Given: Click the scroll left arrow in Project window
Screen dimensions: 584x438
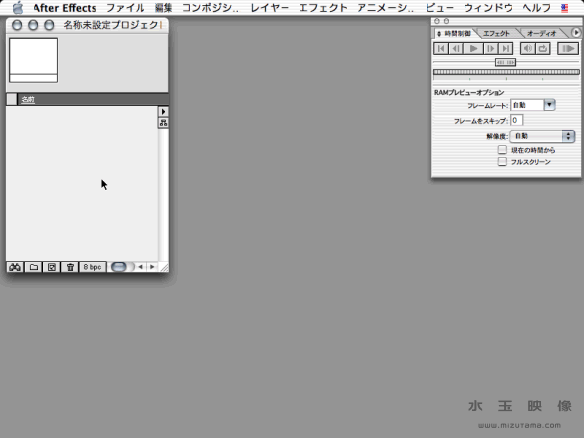Looking at the screenshot, I should pos(140,267).
